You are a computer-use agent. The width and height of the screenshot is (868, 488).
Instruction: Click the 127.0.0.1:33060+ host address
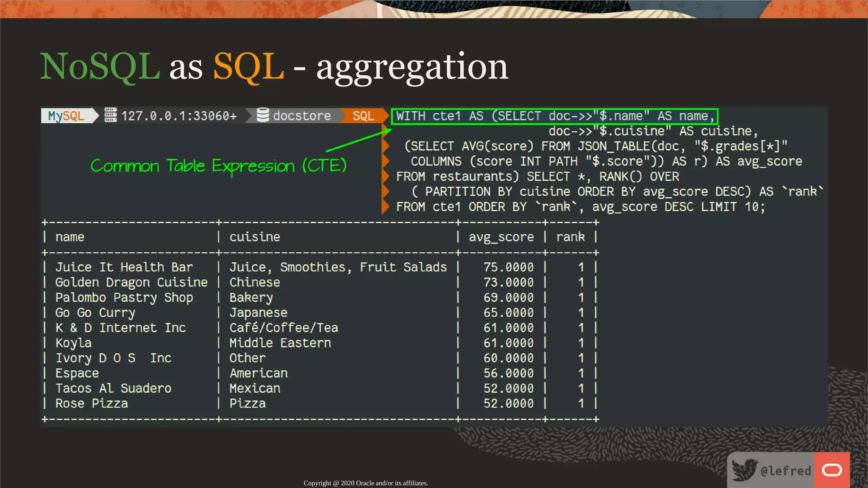click(179, 116)
